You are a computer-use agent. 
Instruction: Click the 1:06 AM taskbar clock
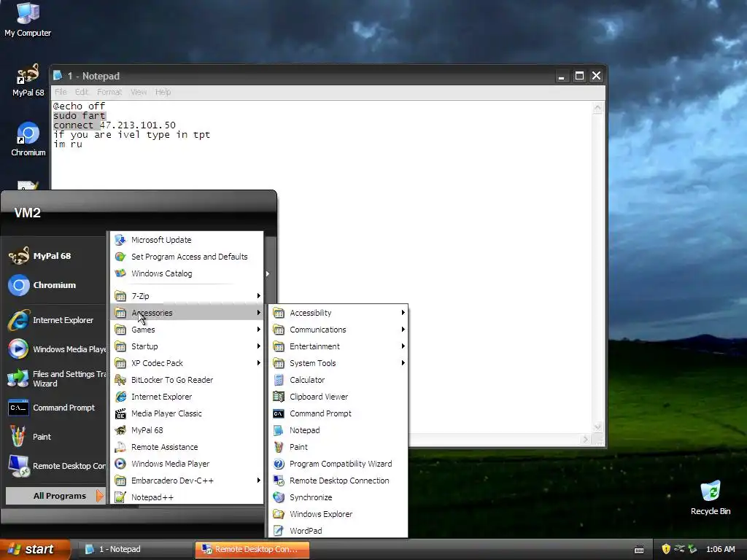(720, 549)
